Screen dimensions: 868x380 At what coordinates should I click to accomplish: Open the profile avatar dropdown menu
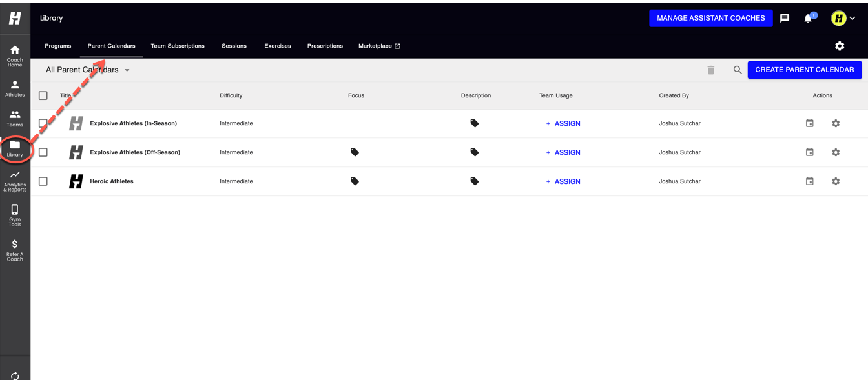(x=843, y=18)
